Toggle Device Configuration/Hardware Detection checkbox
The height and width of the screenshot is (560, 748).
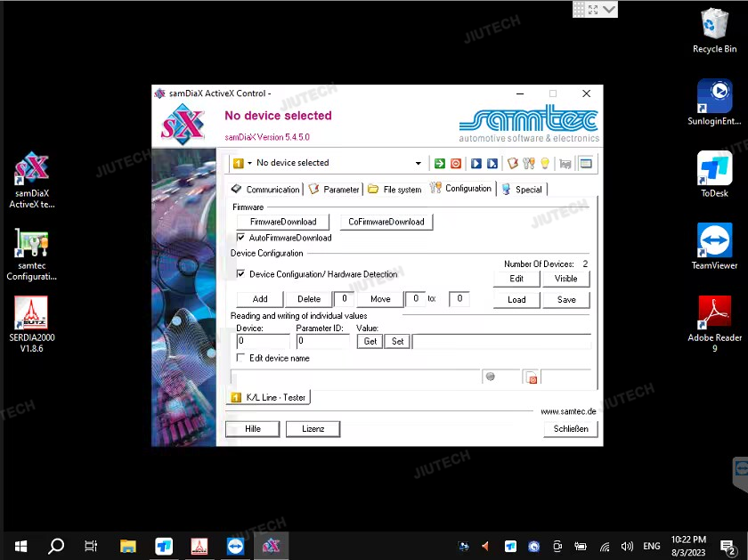click(241, 274)
